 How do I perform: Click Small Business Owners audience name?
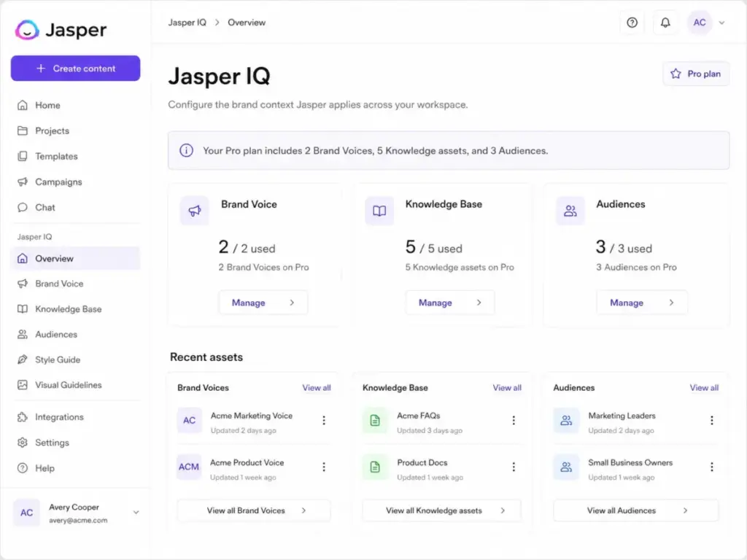630,462
